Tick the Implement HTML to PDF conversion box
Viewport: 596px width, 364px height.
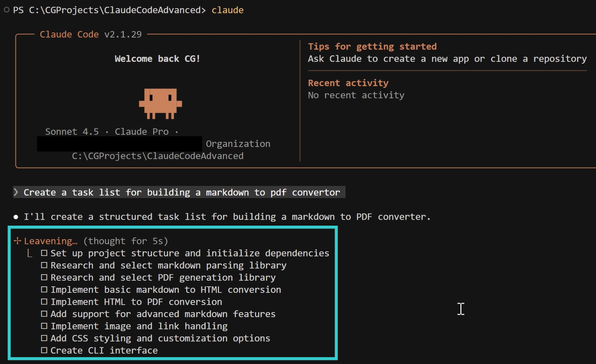point(44,302)
